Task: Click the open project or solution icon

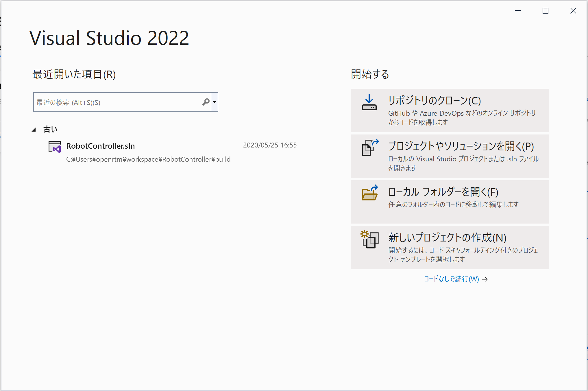Action: tap(370, 147)
